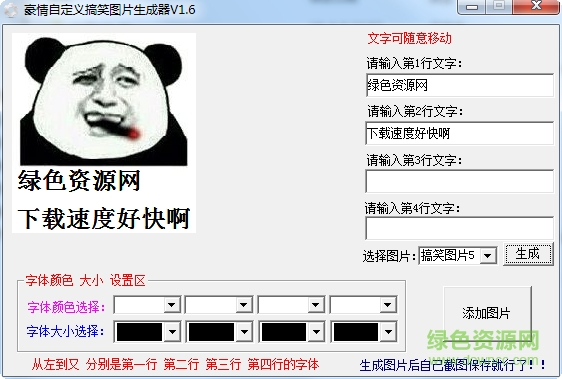Click the 字体大小选择 label
The image size is (562, 379).
click(x=66, y=331)
